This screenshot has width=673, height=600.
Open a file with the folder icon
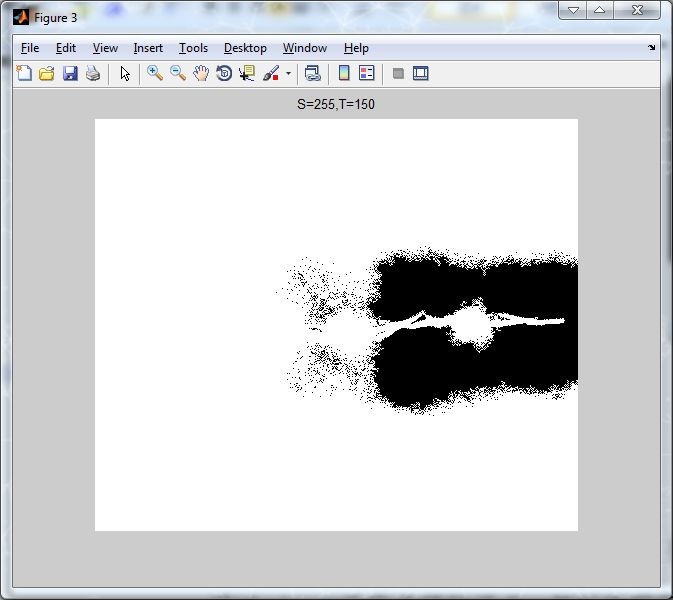[x=47, y=73]
